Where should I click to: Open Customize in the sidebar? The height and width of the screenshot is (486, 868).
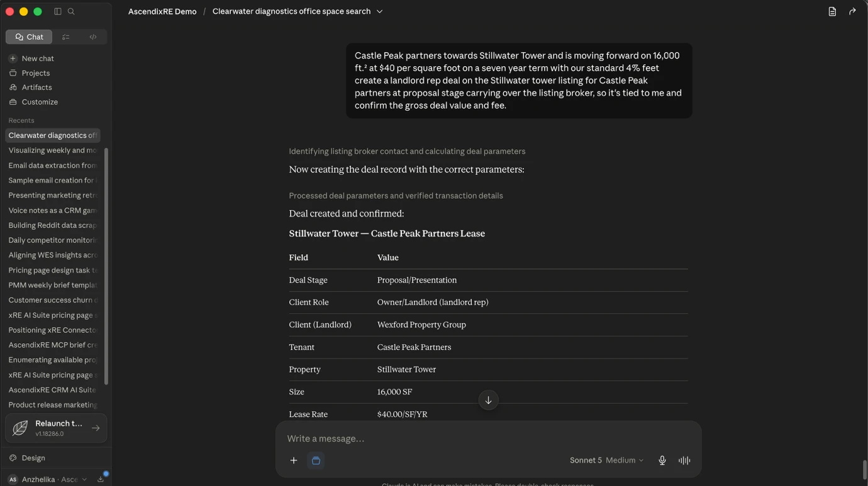(x=40, y=102)
